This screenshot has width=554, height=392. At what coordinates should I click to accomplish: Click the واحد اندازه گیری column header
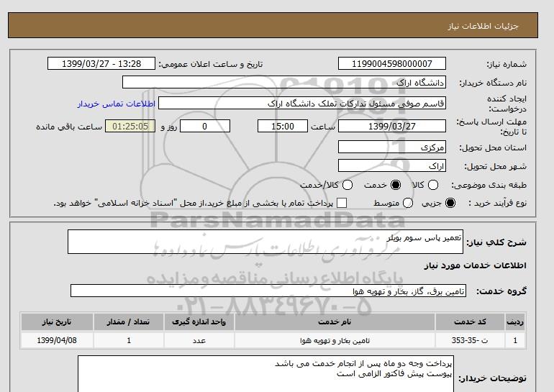199,322
